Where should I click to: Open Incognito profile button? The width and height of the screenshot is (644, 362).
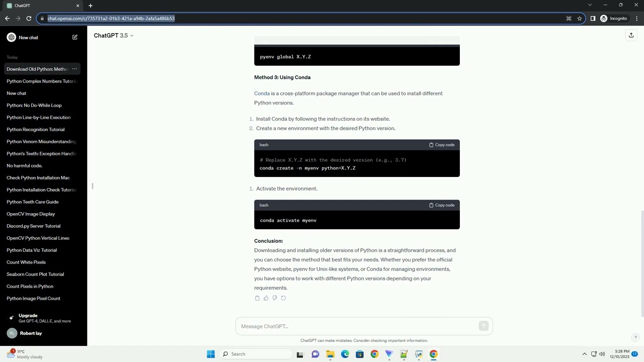[614, 19]
